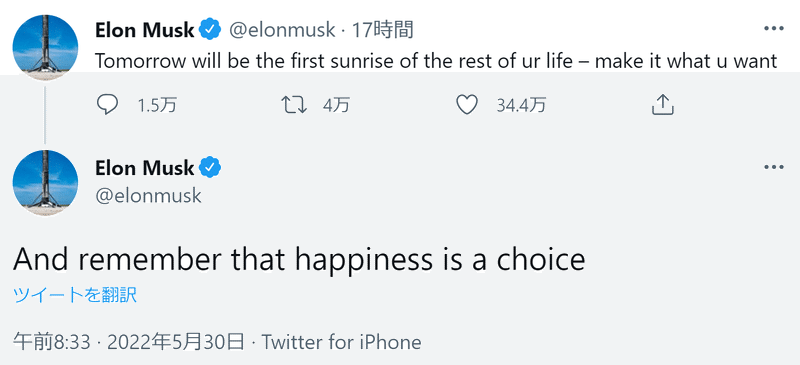The width and height of the screenshot is (800, 365).
Task: Click @elonmusk handle beside 17時間
Action: pos(282,31)
